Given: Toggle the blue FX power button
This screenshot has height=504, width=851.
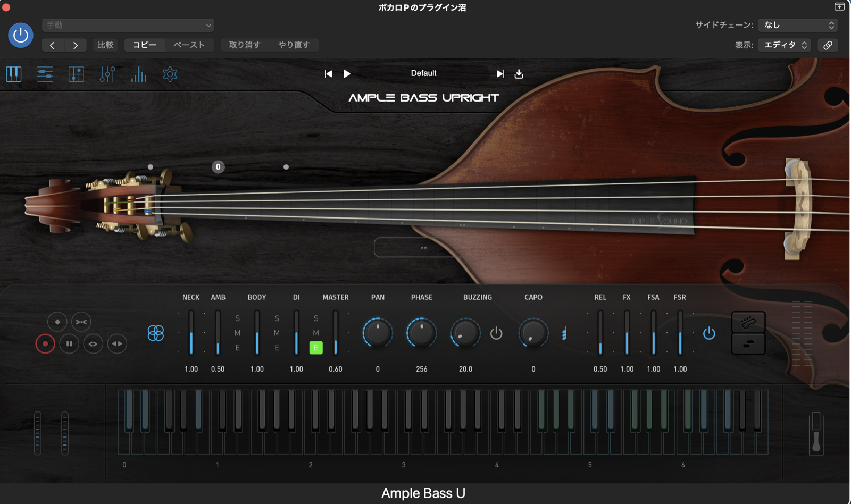Looking at the screenshot, I should 709,333.
